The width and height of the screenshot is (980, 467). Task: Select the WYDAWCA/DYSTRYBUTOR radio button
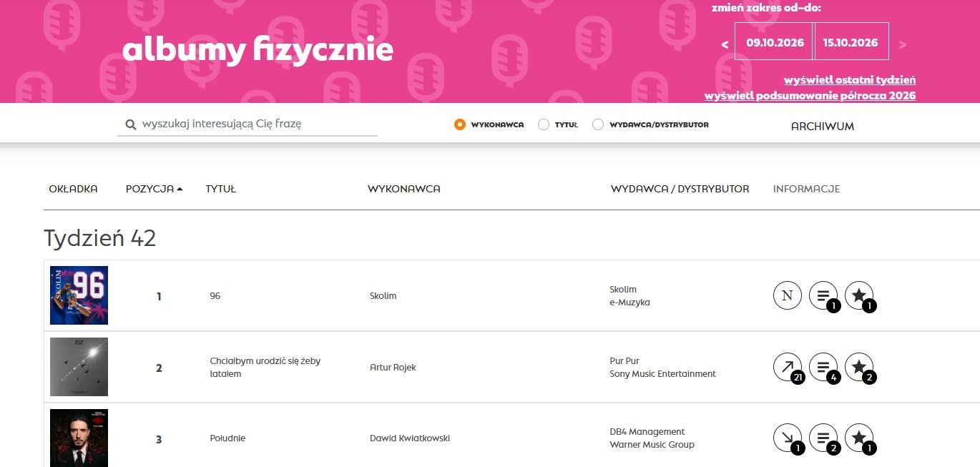(598, 124)
